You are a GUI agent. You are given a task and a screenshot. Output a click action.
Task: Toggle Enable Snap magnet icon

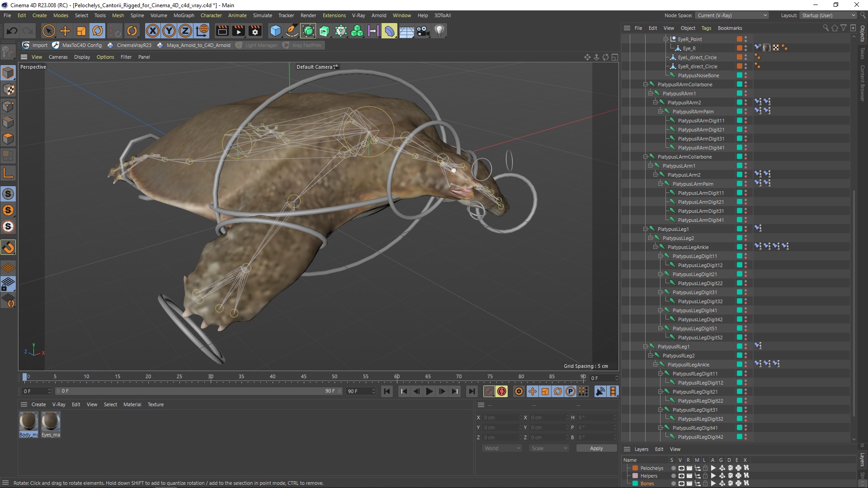(8, 248)
